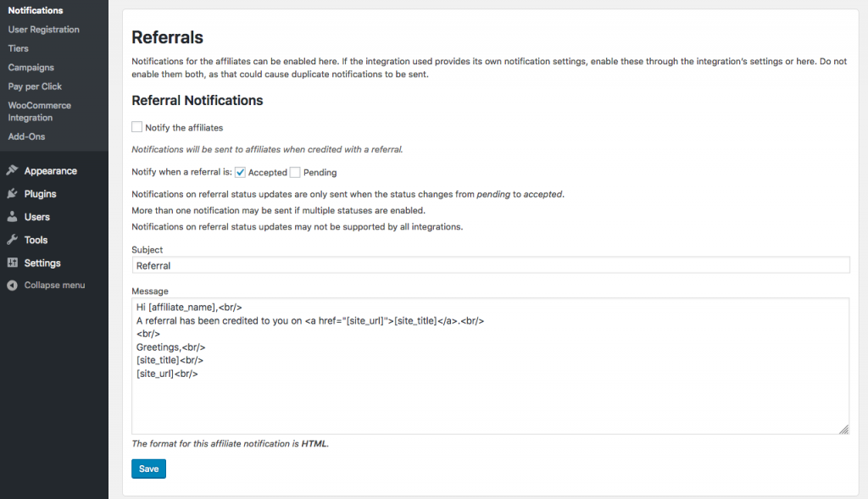868x499 pixels.
Task: Click the Settings sliders icon
Action: [x=12, y=263]
